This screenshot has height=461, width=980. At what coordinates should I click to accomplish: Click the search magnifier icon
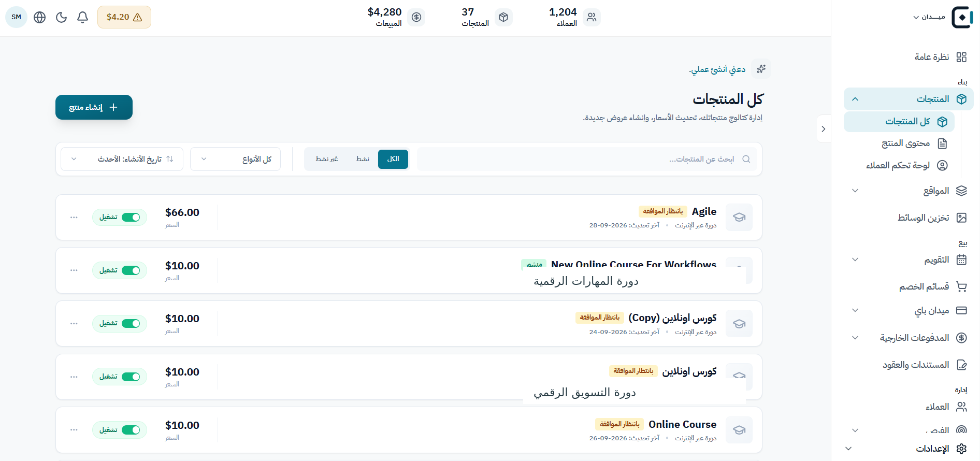coord(746,159)
